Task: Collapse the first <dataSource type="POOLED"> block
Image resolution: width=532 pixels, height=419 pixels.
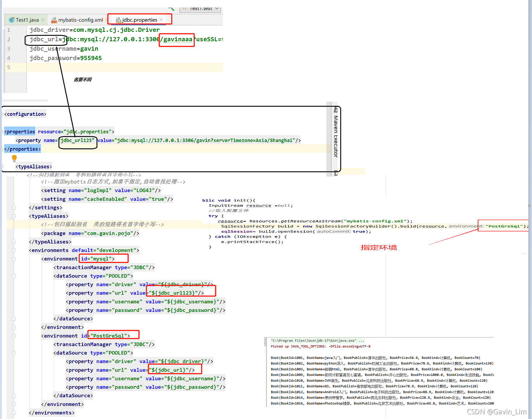Action: tap(14, 276)
